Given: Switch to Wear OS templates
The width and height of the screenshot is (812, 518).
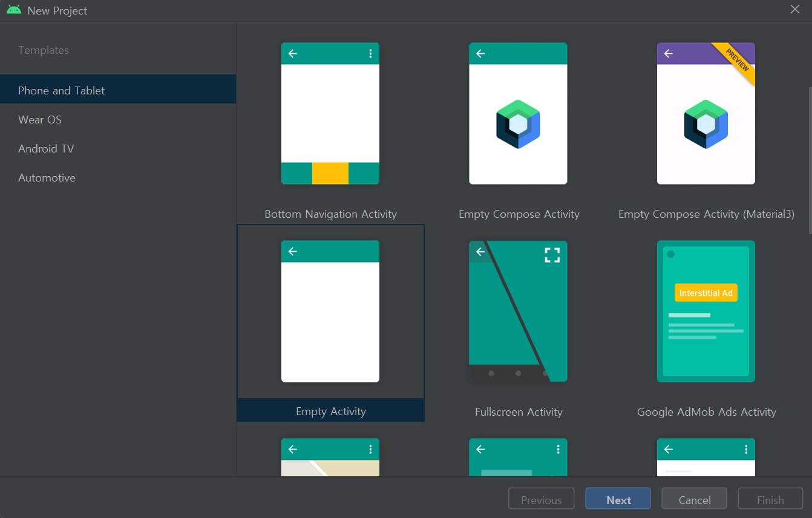Looking at the screenshot, I should click(x=118, y=119).
